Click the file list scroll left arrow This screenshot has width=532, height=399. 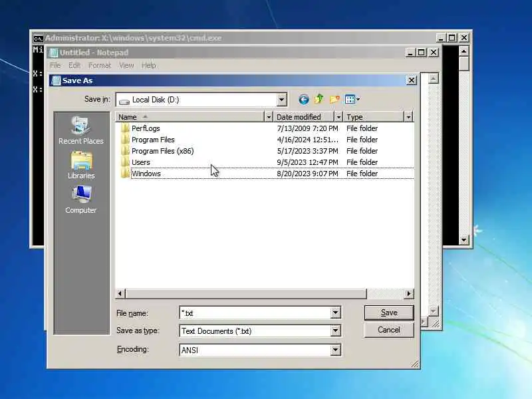click(120, 293)
